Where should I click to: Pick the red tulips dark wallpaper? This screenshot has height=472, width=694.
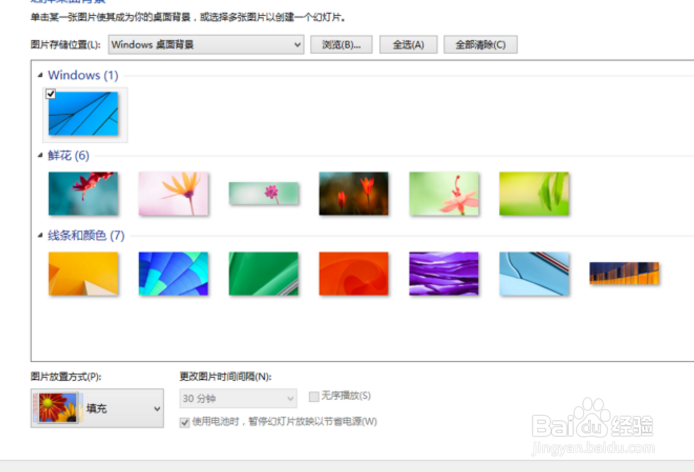(354, 193)
